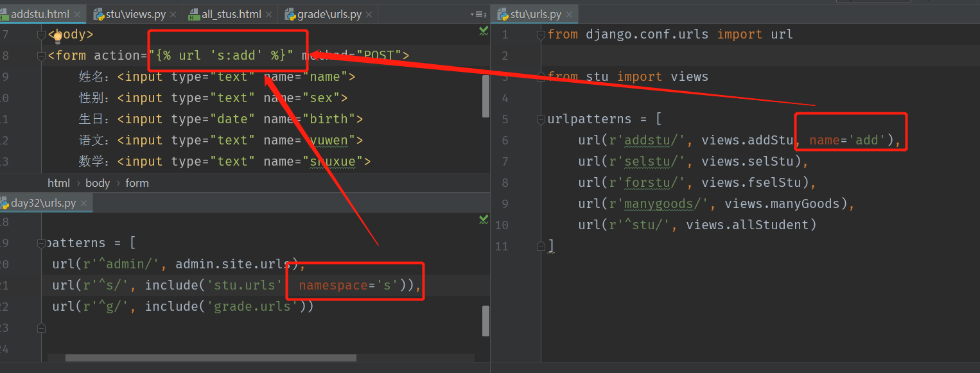This screenshot has height=373, width=980.
Task: Switch to the stu\views.py tab
Action: coord(135,13)
